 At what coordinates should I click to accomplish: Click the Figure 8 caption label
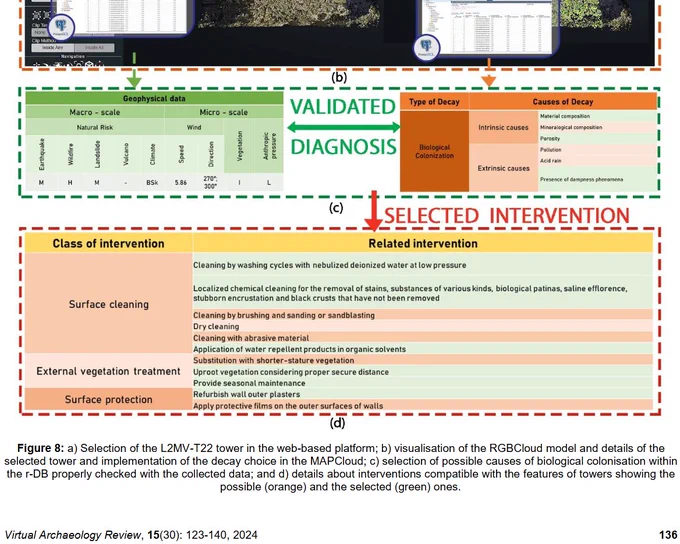tap(40, 448)
